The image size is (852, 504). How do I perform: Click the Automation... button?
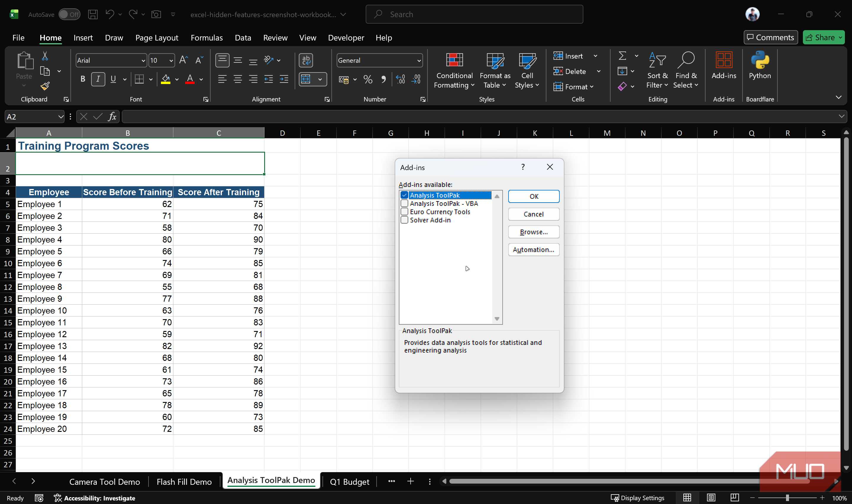(x=533, y=250)
